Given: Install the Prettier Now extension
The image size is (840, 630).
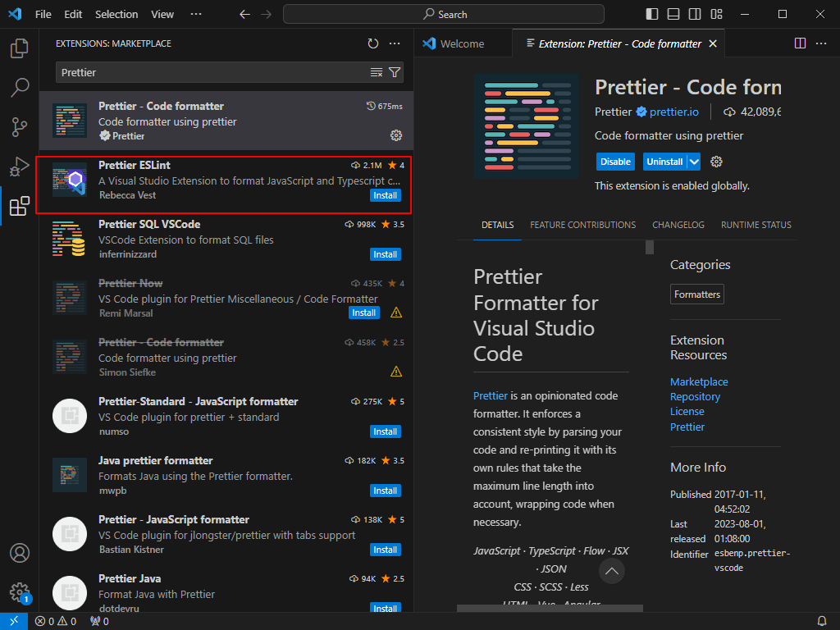Looking at the screenshot, I should pos(364,313).
